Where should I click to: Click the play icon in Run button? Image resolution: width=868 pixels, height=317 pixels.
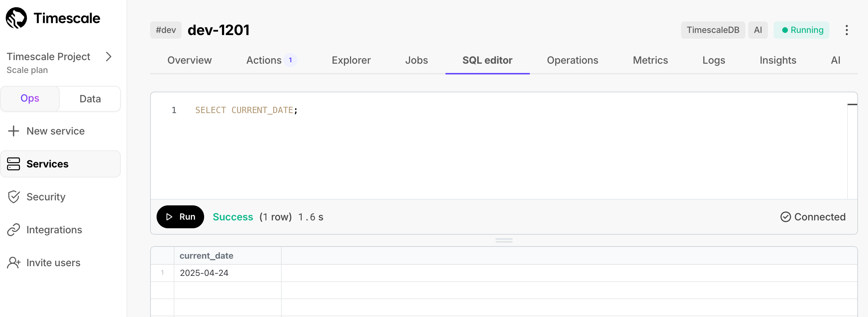[169, 217]
